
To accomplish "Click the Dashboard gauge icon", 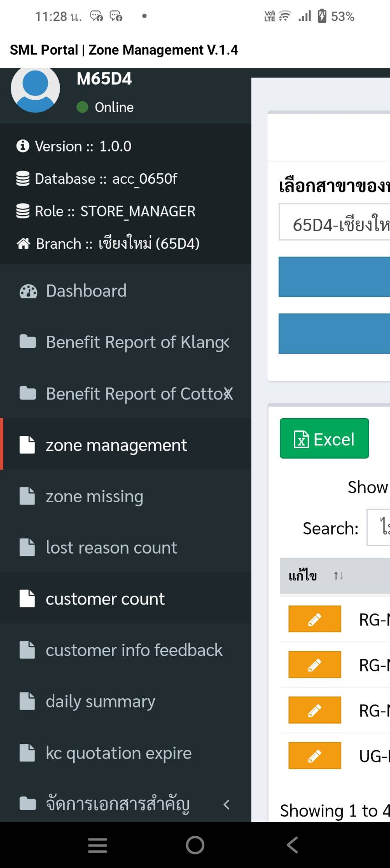I will tap(28, 291).
